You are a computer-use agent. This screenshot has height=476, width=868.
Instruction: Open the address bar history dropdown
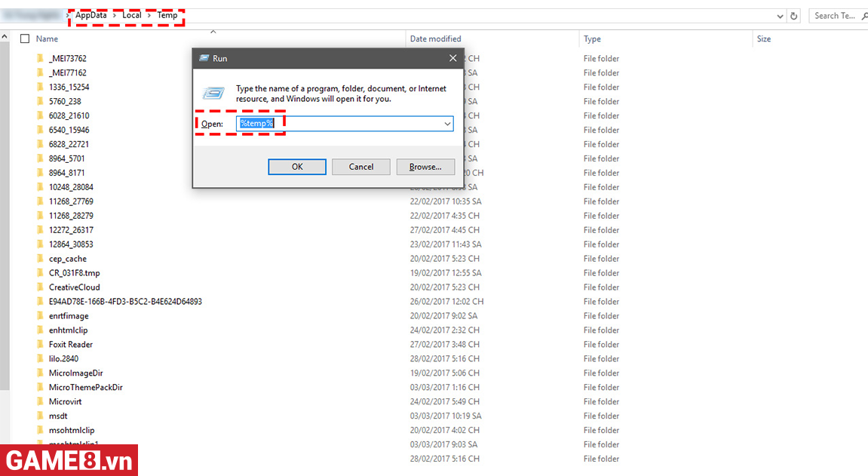[x=780, y=16]
